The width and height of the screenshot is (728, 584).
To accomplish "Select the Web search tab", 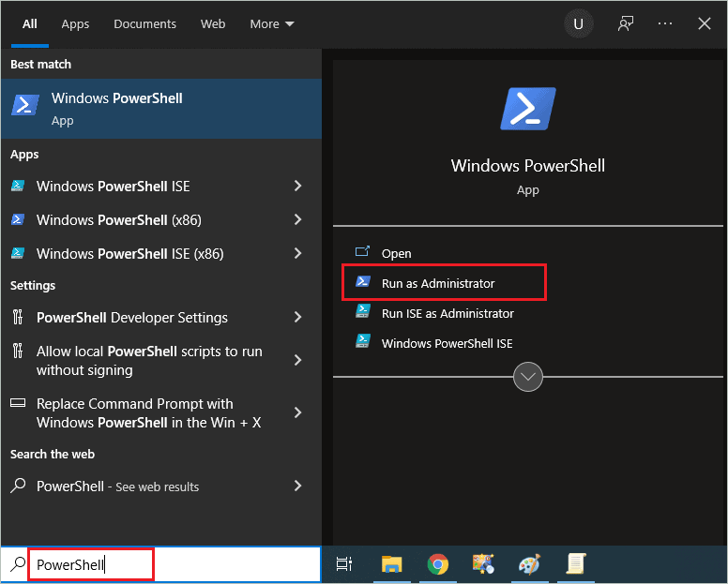I will click(213, 24).
